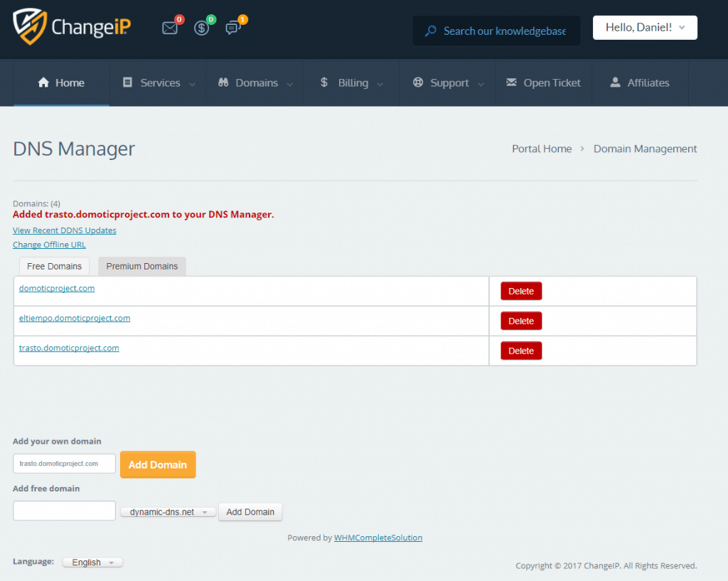Click the Open Ticket envelope icon
The image size is (728, 581).
tap(511, 82)
